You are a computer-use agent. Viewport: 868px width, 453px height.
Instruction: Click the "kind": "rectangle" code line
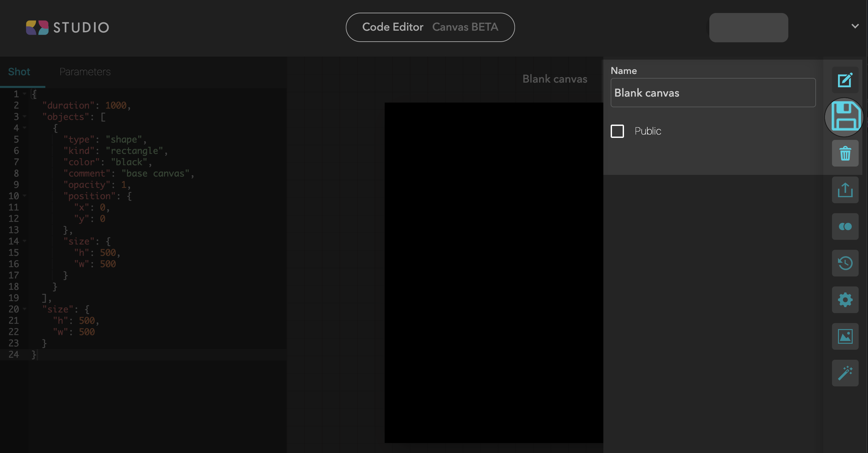click(116, 151)
